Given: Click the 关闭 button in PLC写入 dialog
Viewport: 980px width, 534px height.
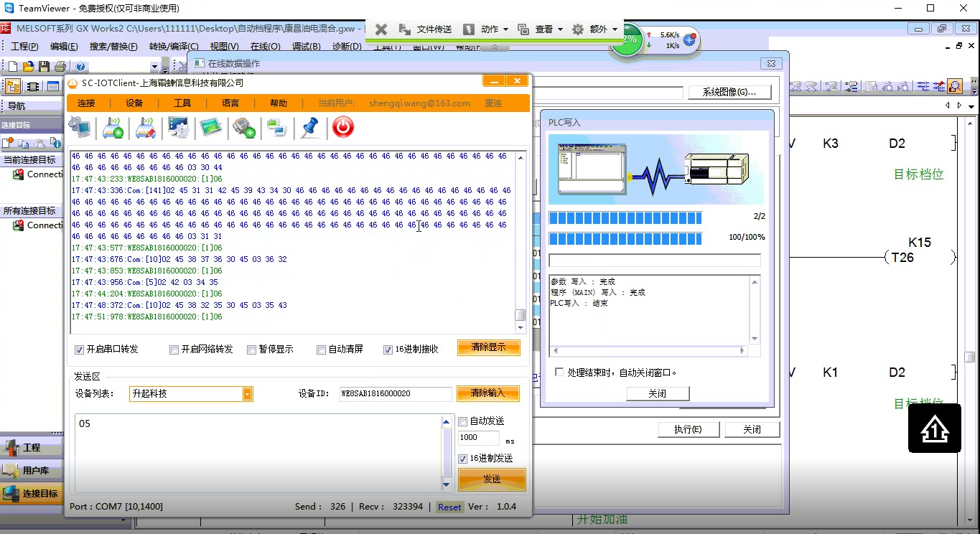Looking at the screenshot, I should point(657,393).
